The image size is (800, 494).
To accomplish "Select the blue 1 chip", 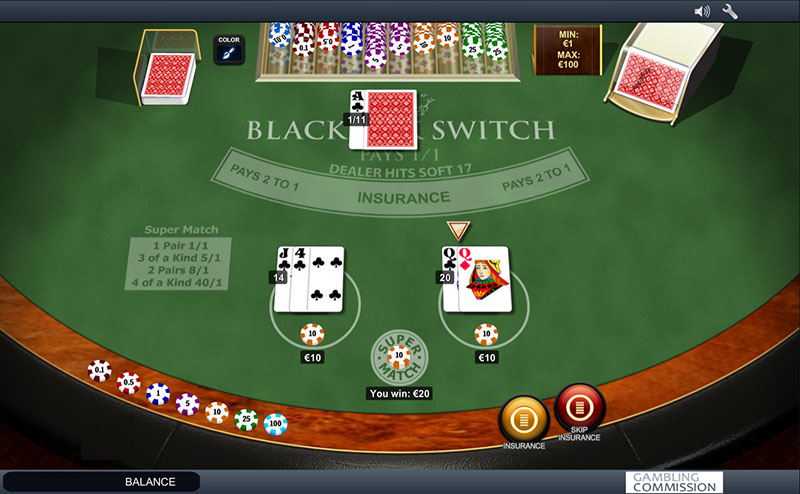I will [x=158, y=394].
